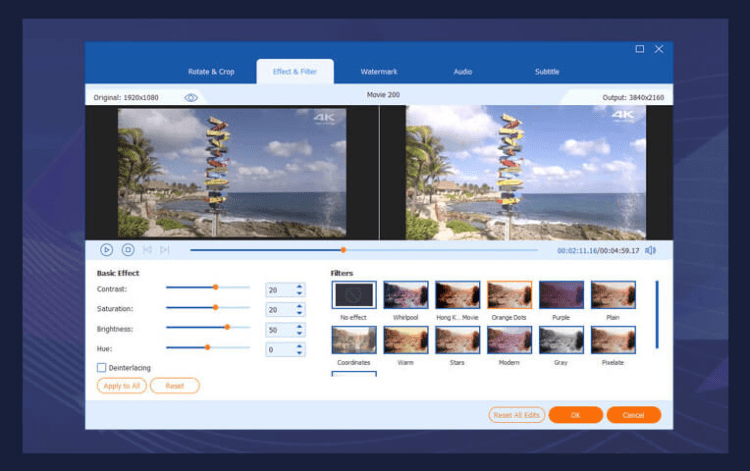Increase Contrast value with up arrow
The width and height of the screenshot is (750, 471).
[299, 286]
